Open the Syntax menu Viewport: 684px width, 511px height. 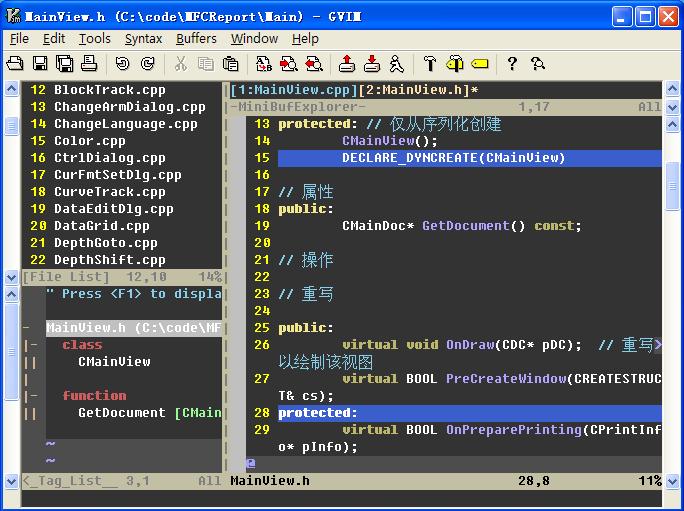(143, 39)
